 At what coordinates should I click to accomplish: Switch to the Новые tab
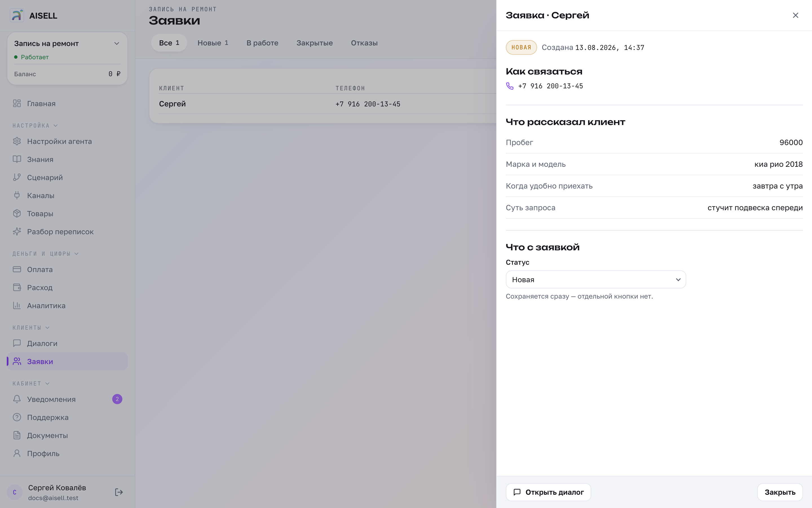[x=213, y=43]
